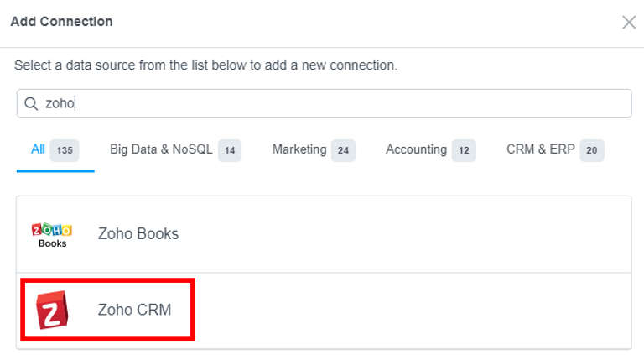Switch to the Accounting tab
This screenshot has width=644, height=355.
(430, 150)
